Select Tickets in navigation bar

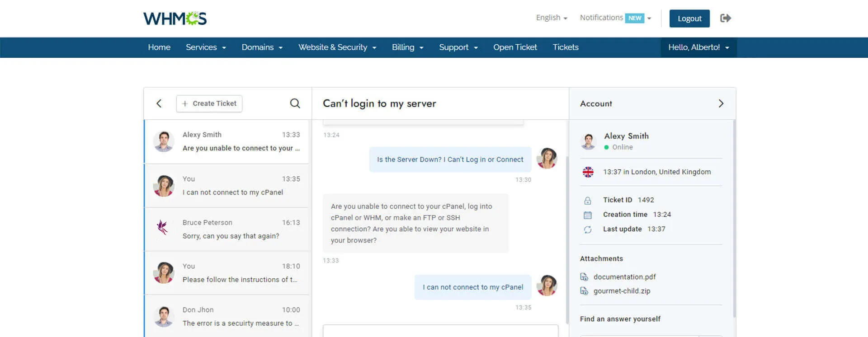click(566, 47)
